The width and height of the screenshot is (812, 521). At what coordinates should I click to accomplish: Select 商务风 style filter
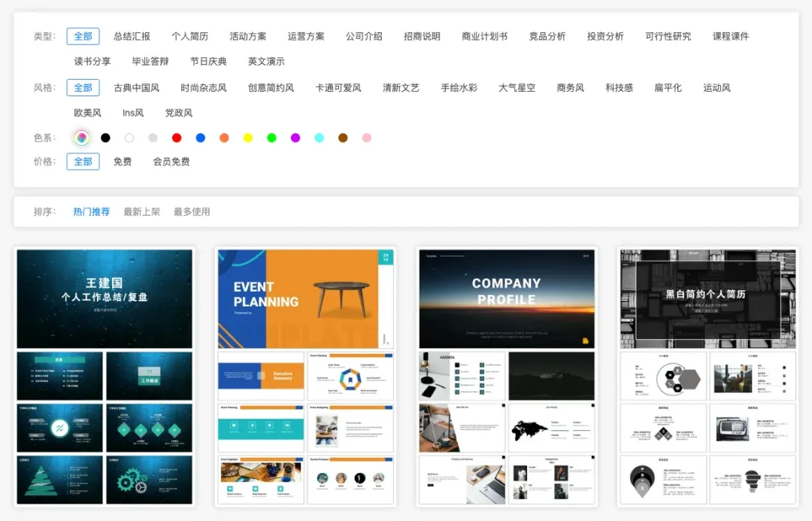[x=570, y=88]
